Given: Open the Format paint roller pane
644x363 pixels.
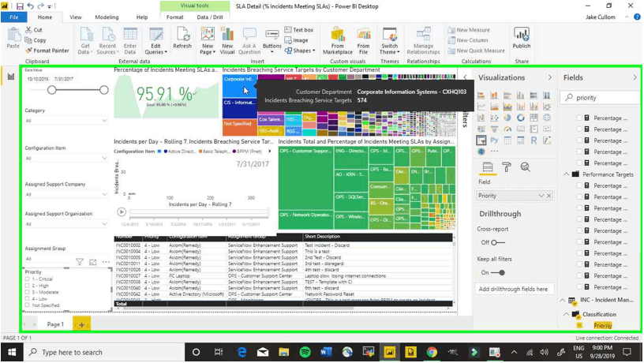Looking at the screenshot, I should point(507,167).
